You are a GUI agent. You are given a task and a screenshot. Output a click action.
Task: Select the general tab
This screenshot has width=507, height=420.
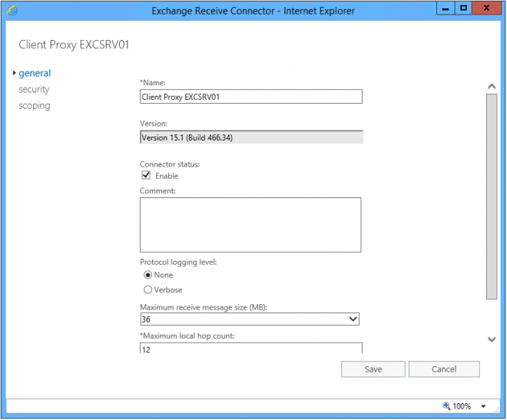click(35, 73)
